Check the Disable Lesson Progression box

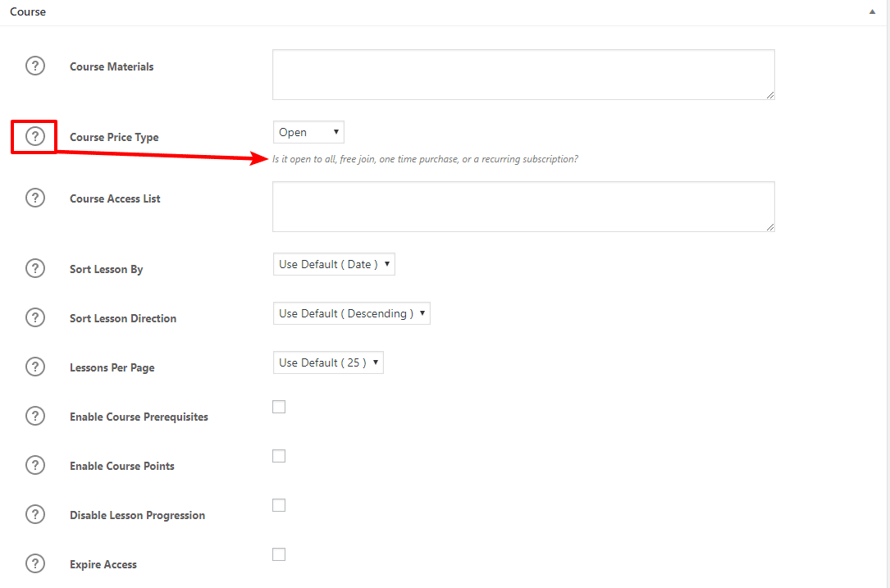pos(279,504)
